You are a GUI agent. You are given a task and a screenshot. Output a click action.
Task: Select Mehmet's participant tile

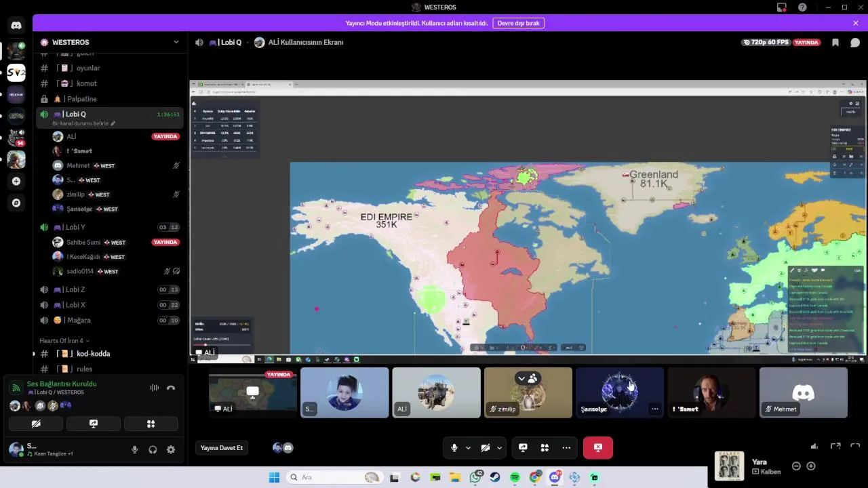804,392
